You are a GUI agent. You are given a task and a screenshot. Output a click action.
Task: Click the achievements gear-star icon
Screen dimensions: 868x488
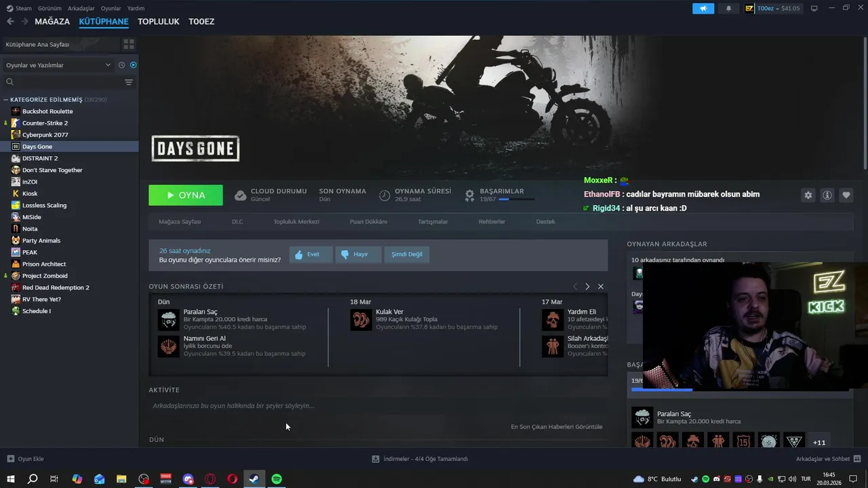(469, 195)
